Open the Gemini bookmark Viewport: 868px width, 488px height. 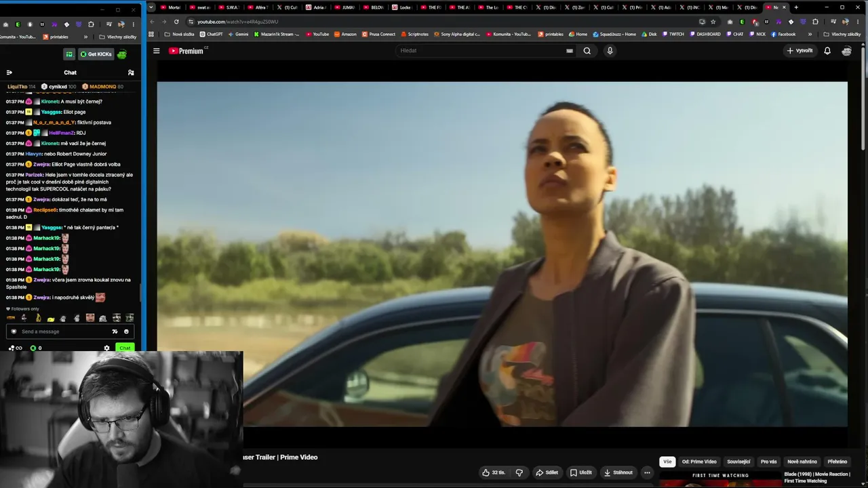pyautogui.click(x=238, y=34)
